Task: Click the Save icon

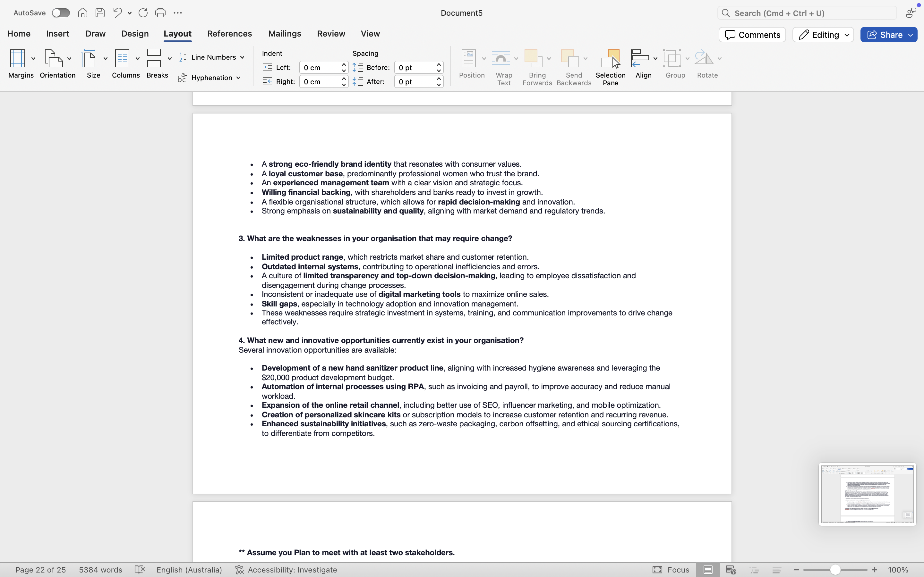Action: (100, 13)
